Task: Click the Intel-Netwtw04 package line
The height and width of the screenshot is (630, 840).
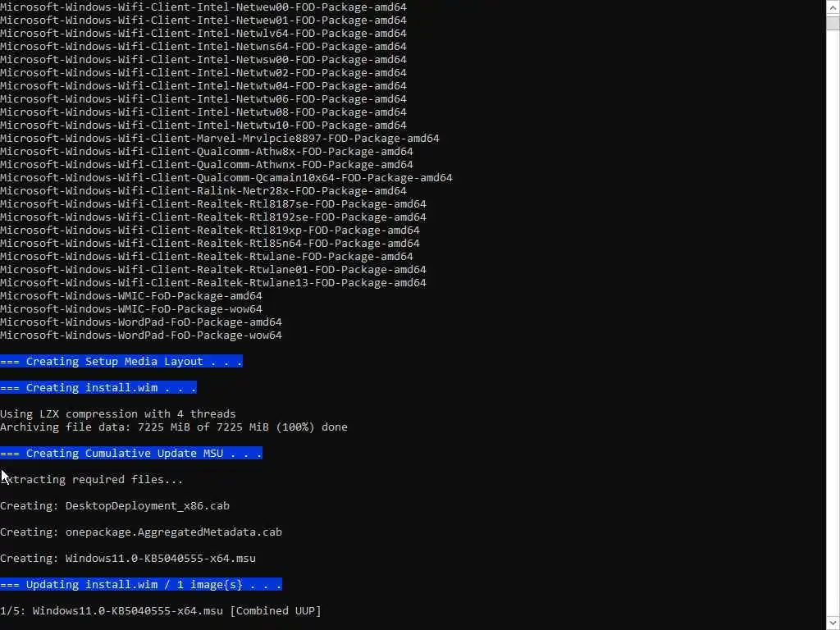Action: pos(203,85)
